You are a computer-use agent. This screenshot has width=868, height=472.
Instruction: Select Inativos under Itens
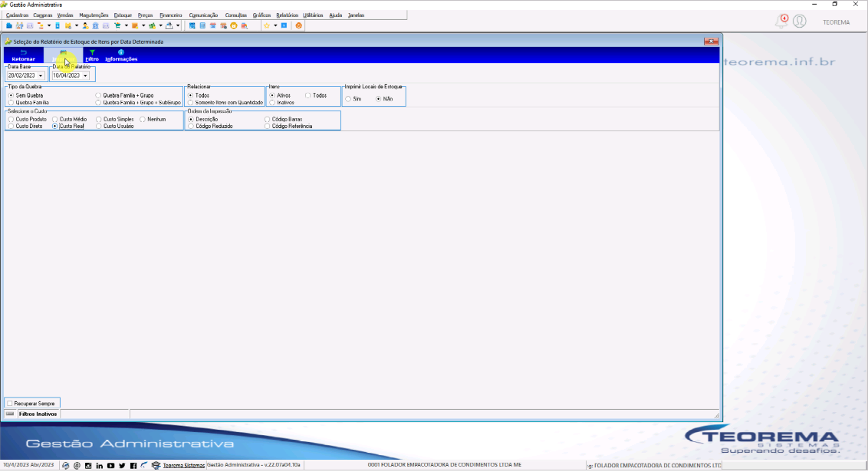[x=272, y=103]
